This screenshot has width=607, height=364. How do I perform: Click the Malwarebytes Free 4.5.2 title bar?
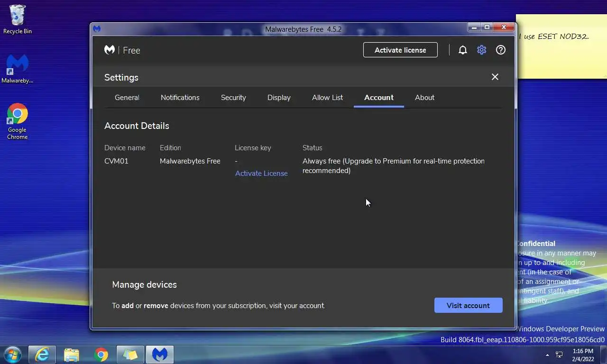pos(303,29)
